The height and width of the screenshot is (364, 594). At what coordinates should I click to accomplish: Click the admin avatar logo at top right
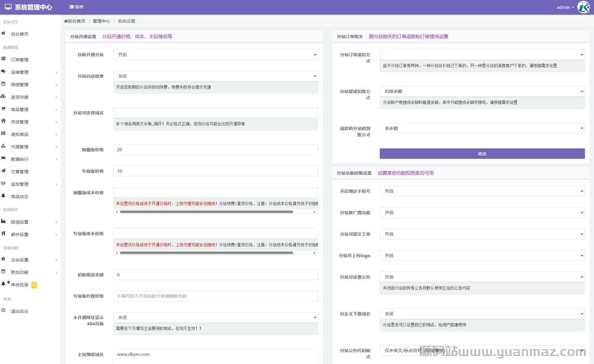pyautogui.click(x=583, y=7)
